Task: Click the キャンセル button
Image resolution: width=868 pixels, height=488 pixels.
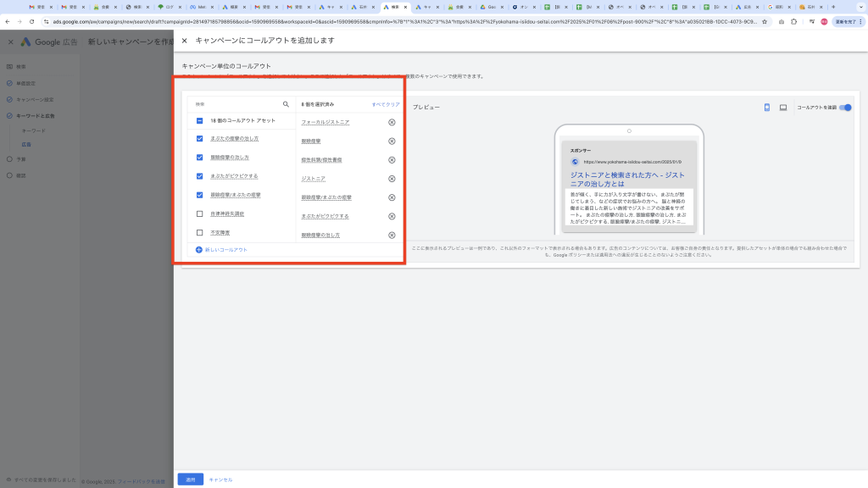Action: 220,480
